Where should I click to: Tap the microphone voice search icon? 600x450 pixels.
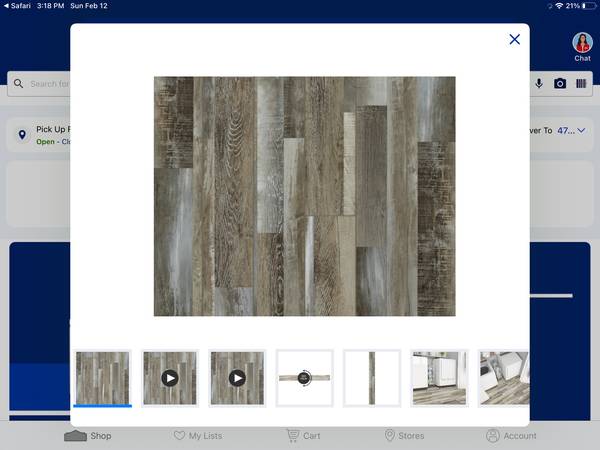[x=539, y=84]
